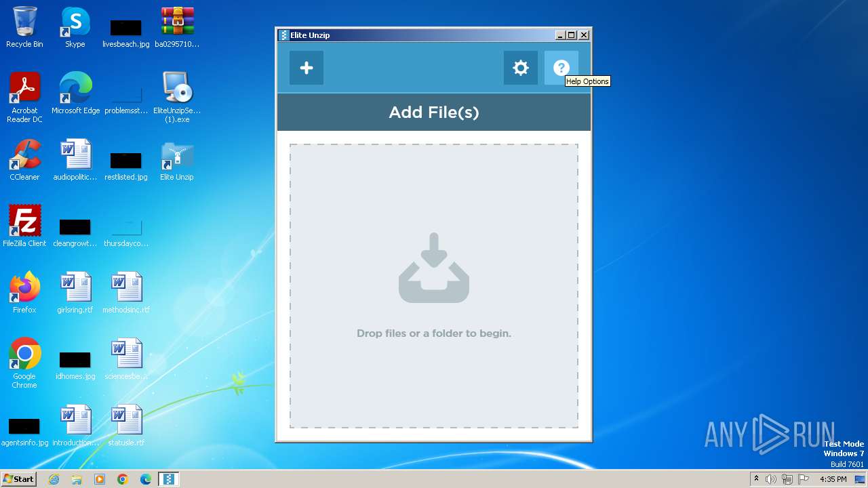Click the network tray icon
868x488 pixels.
tap(787, 479)
